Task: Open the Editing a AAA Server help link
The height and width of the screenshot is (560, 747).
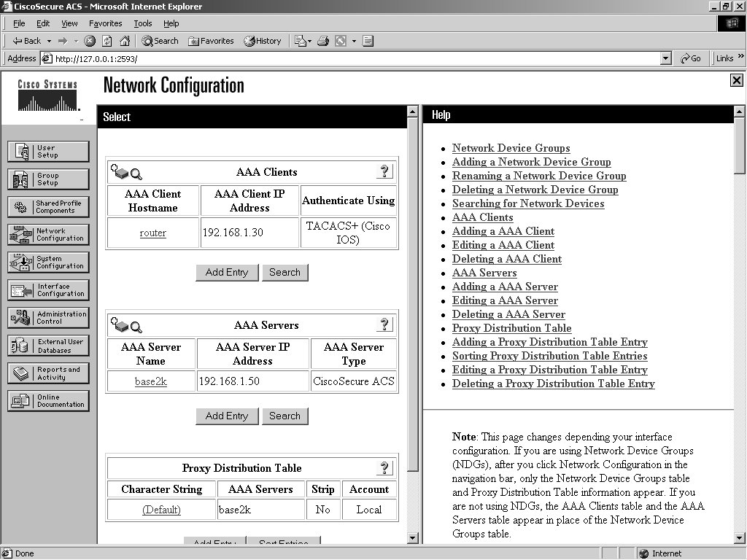Action: coord(505,300)
